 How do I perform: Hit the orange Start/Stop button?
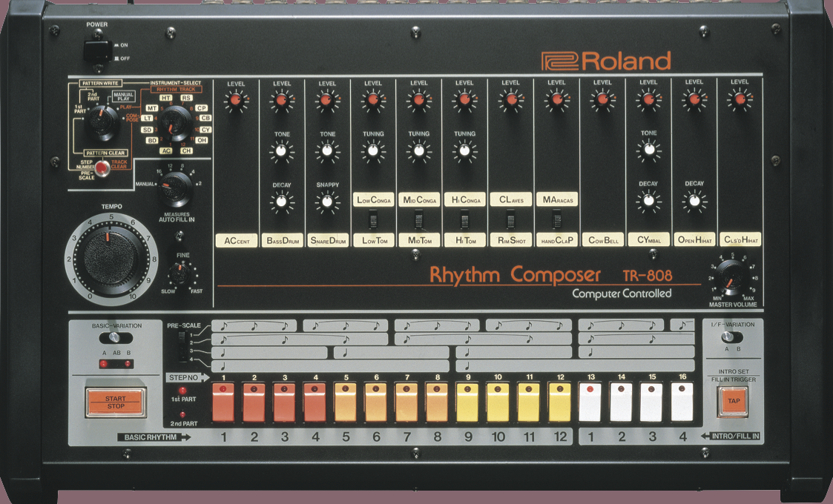click(x=115, y=402)
